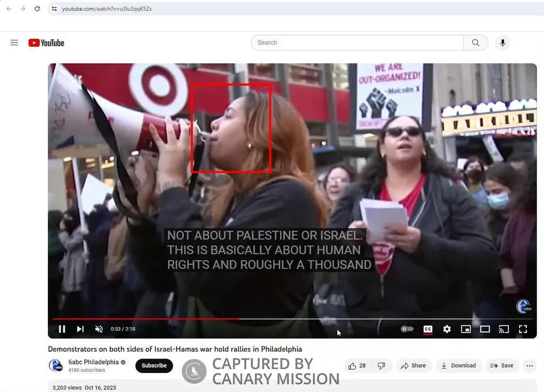Open player settings gear
This screenshot has width=544, height=392.
[x=447, y=329]
